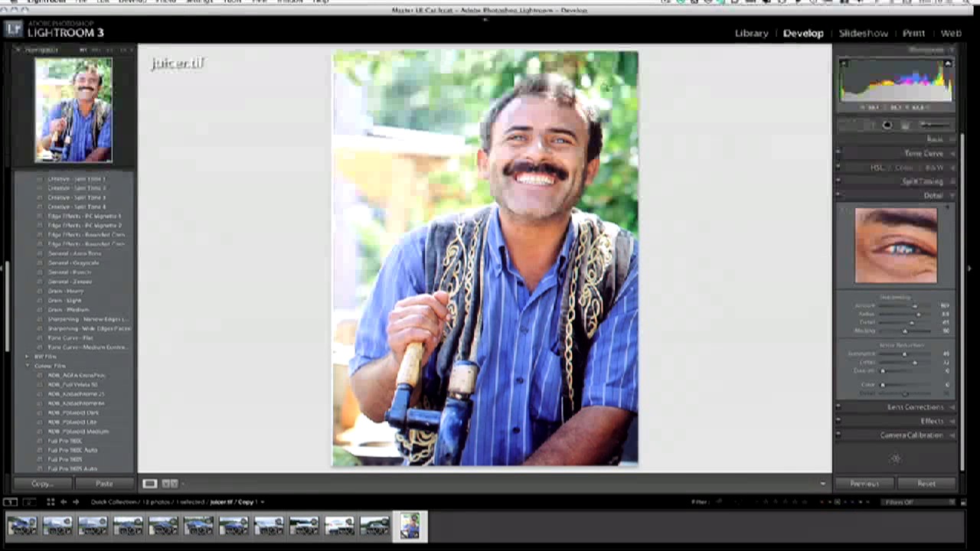
Task: Click the Detail panel eye preview
Action: pyautogui.click(x=896, y=245)
